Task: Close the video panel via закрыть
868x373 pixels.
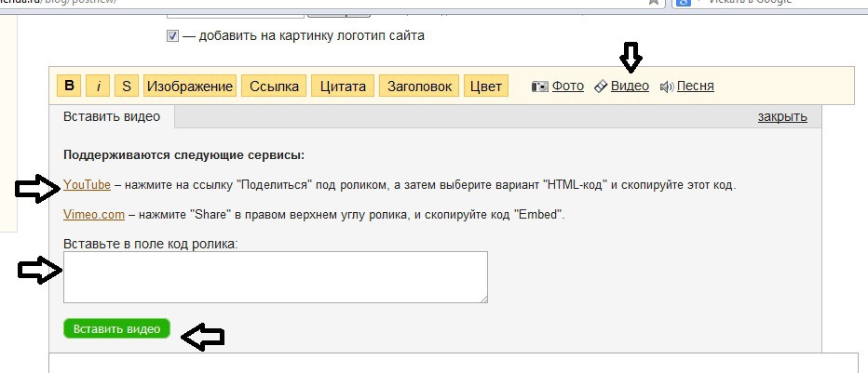Action: 782,117
